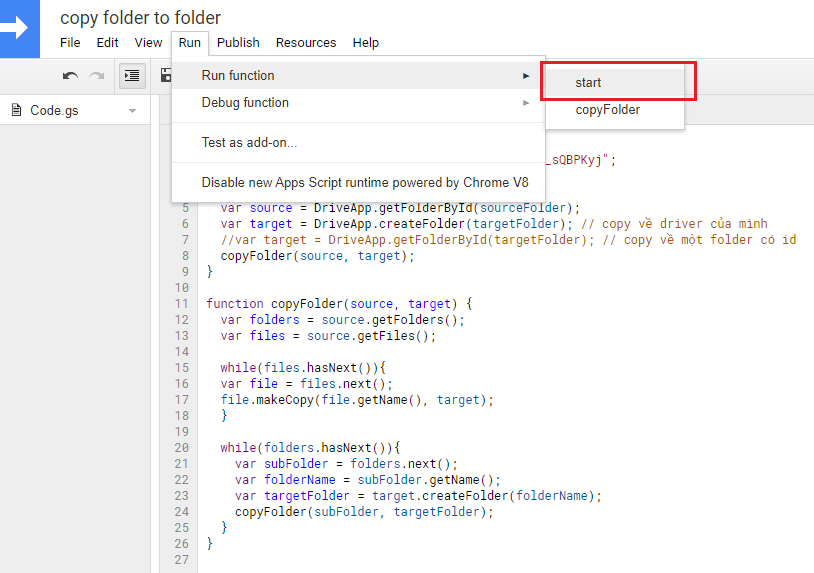Open the Help menu
The image size is (814, 573).
tap(366, 43)
